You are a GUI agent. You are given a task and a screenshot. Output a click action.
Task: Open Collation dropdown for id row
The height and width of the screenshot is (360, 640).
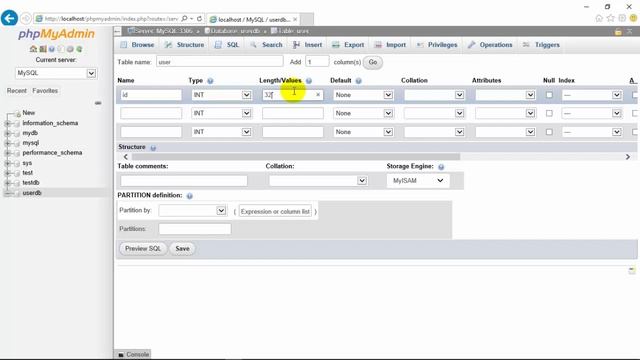434,95
